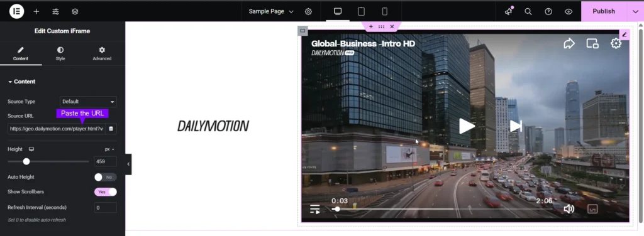
Task: Click the dynamic tags icon beside Source URL
Action: click(111, 129)
